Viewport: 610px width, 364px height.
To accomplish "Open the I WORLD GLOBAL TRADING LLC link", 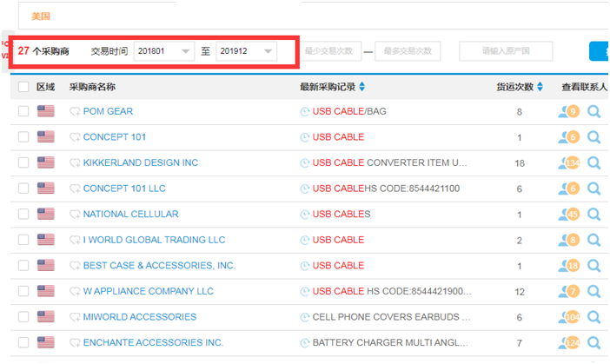I will (x=154, y=240).
